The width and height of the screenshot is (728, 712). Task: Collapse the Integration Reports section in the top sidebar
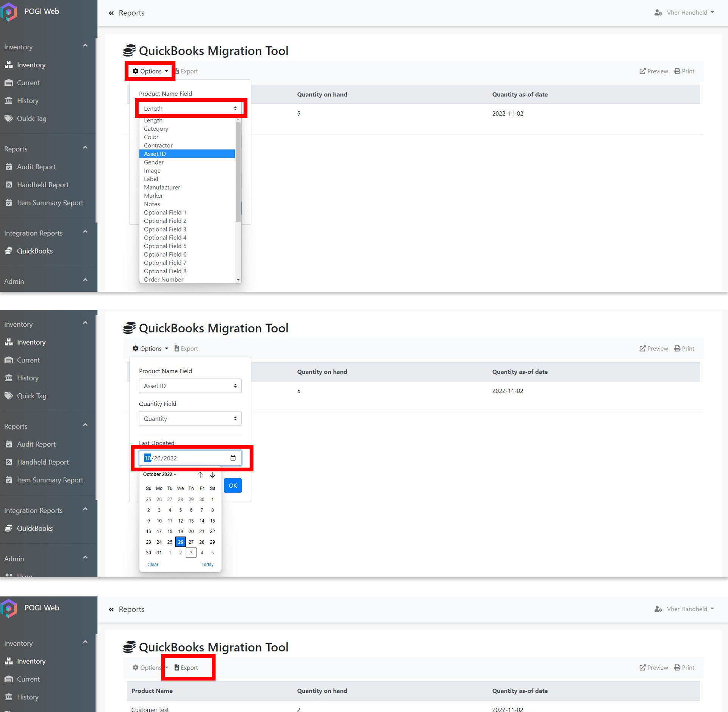[85, 232]
